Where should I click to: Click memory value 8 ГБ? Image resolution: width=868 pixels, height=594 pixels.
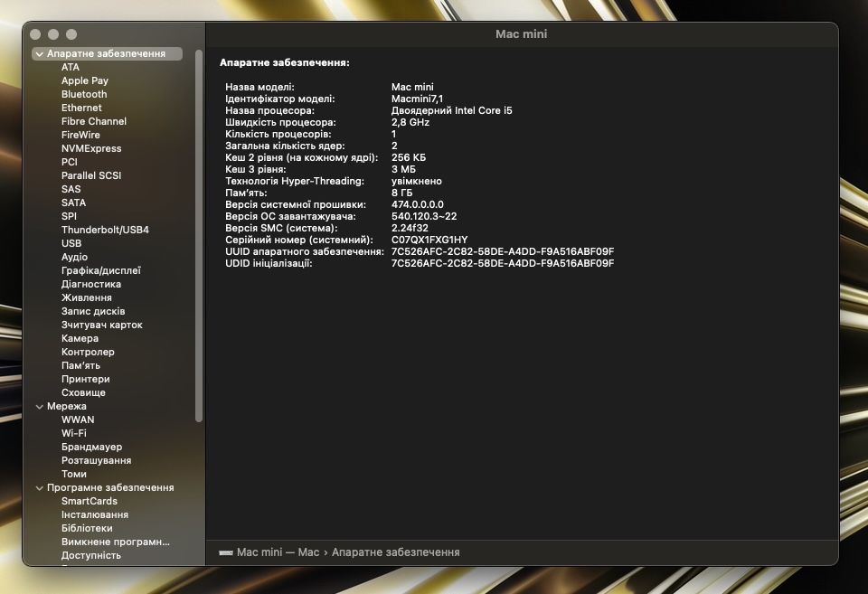[x=401, y=193]
